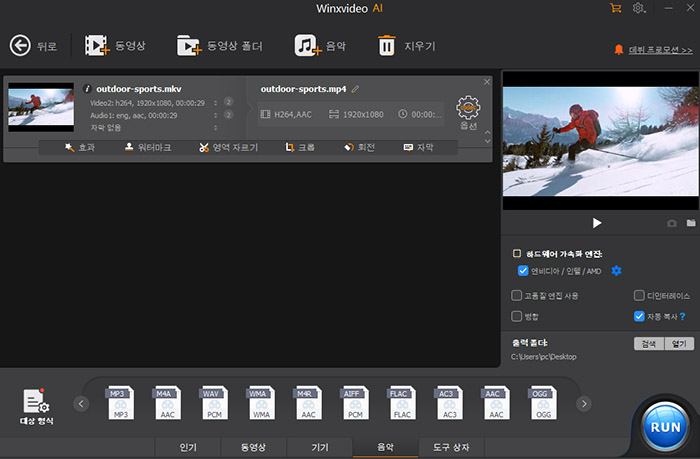700x459 pixels.
Task: Switch to 동영상 format tab
Action: coord(254,447)
